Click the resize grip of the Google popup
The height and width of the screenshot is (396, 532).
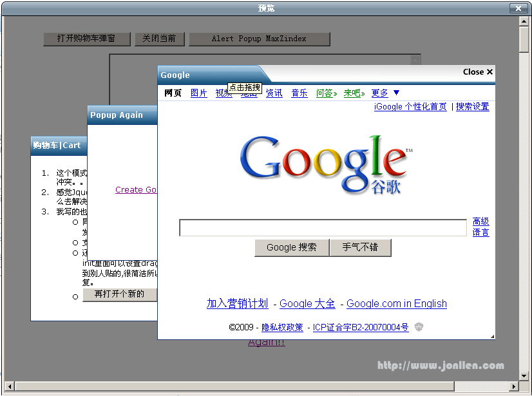492,336
